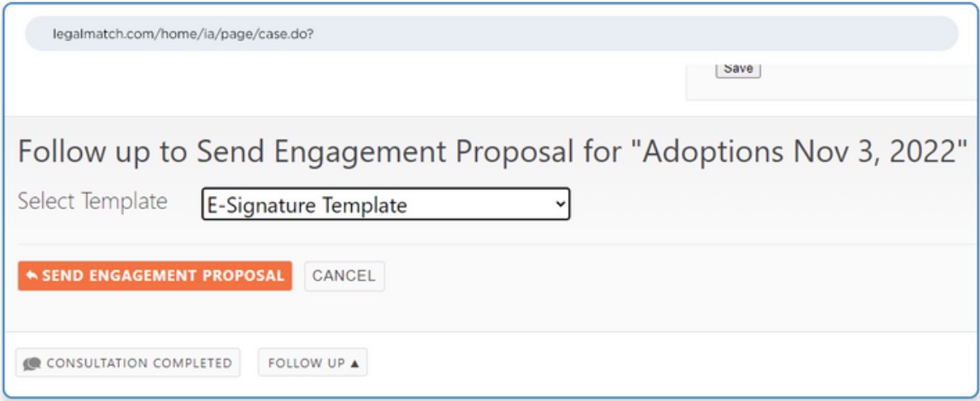This screenshot has width=980, height=401.
Task: Click the "Select Template" label
Action: 93,201
